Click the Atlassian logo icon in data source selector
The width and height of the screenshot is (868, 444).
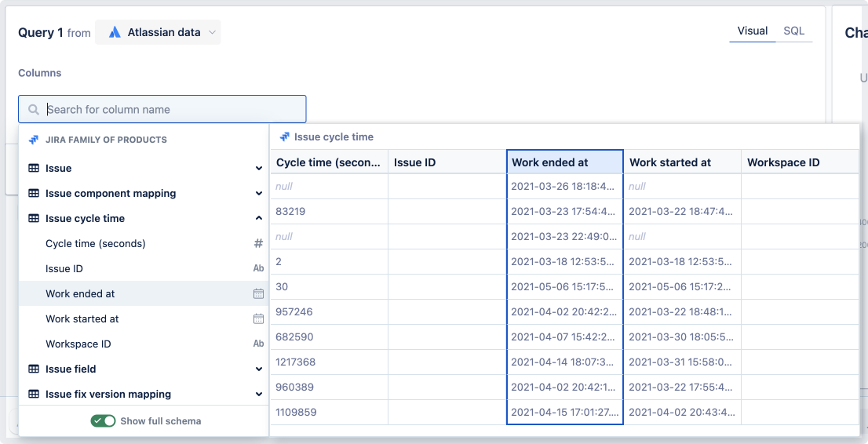[115, 32]
